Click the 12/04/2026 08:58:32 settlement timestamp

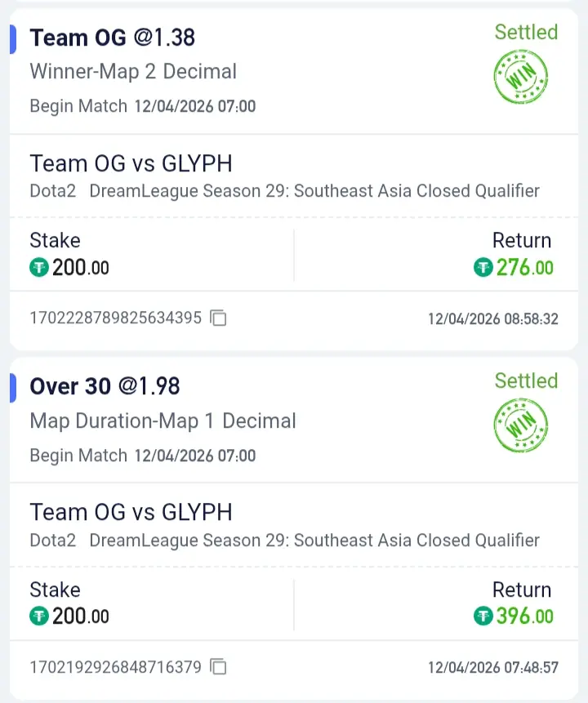pyautogui.click(x=493, y=318)
